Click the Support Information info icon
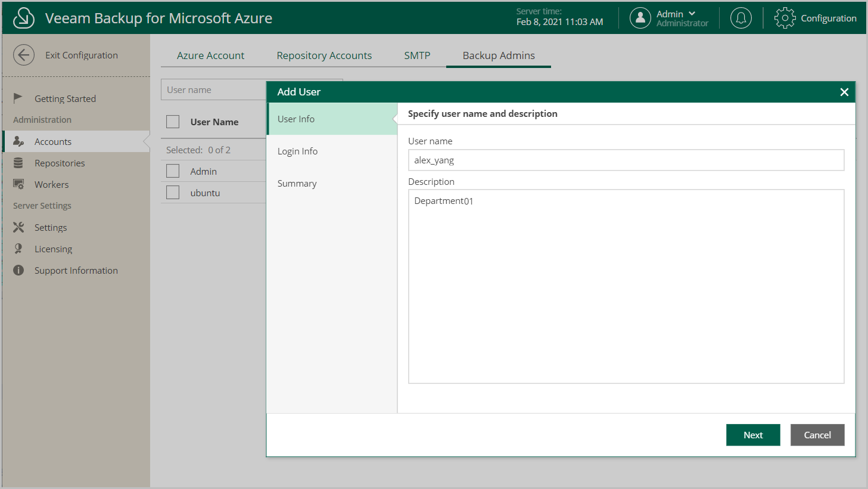The width and height of the screenshot is (868, 489). [18, 270]
